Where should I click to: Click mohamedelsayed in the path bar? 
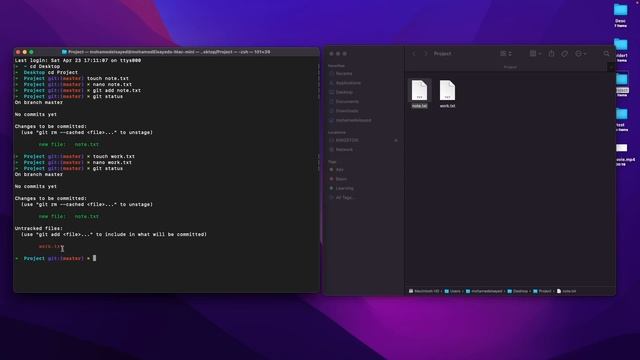[x=484, y=291]
